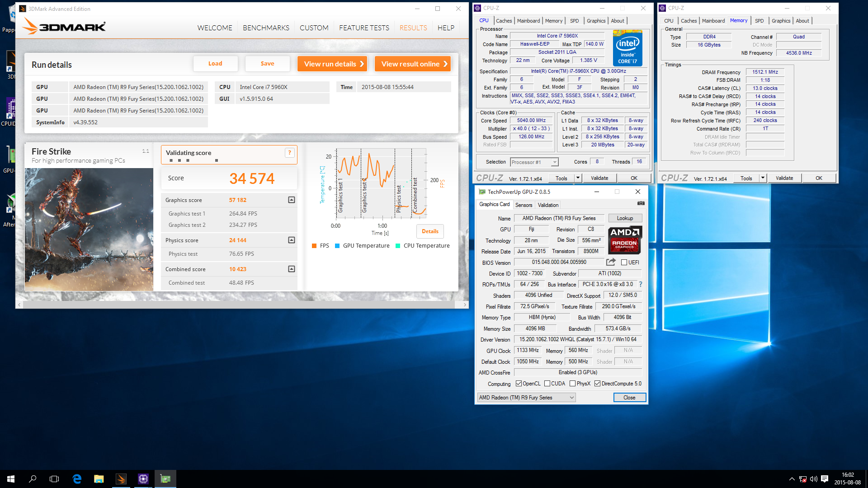Viewport: 868px width, 488px height.
Task: Click the View result online button
Action: point(413,64)
